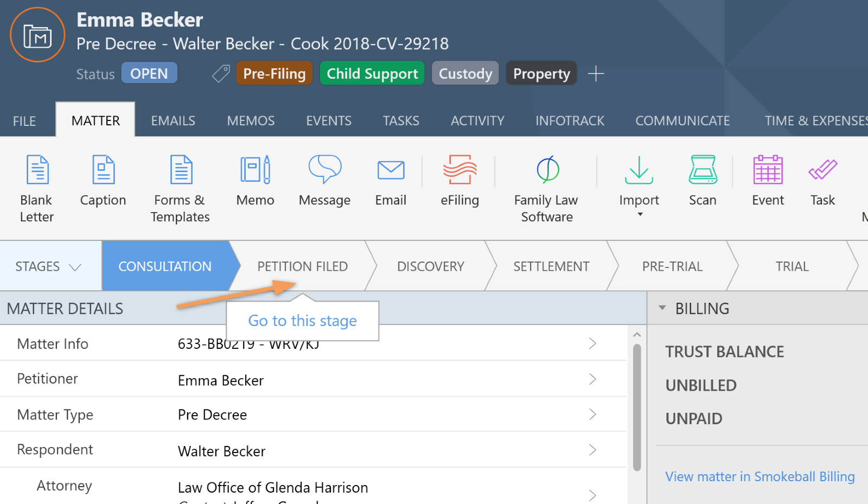Click the Cook 2018-CV-29218 case subtitle
Screen dimensions: 868x504
[x=369, y=43]
